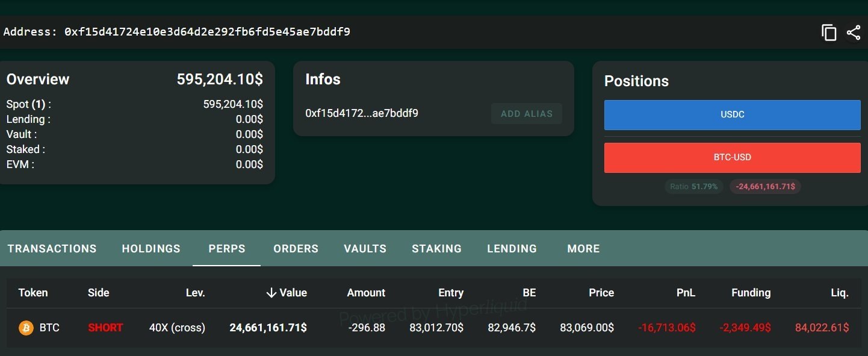
Task: Click the Spot (1) overview row label
Action: pos(28,104)
